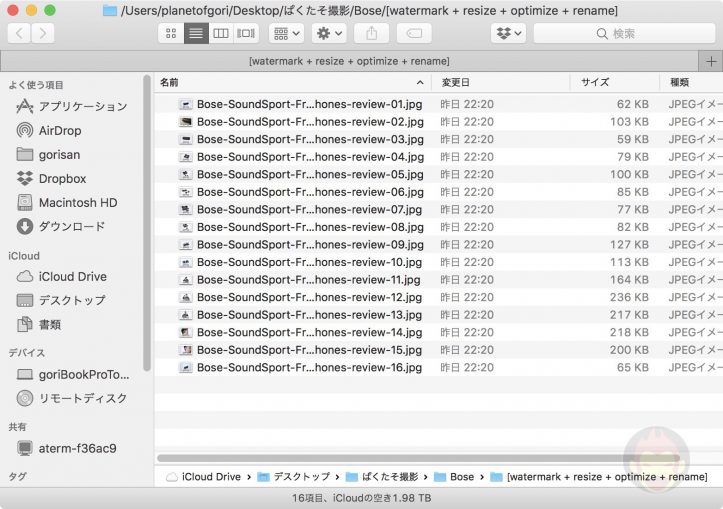
Task: Click the thumbnail icon of review-09.jpg
Action: [x=185, y=245]
